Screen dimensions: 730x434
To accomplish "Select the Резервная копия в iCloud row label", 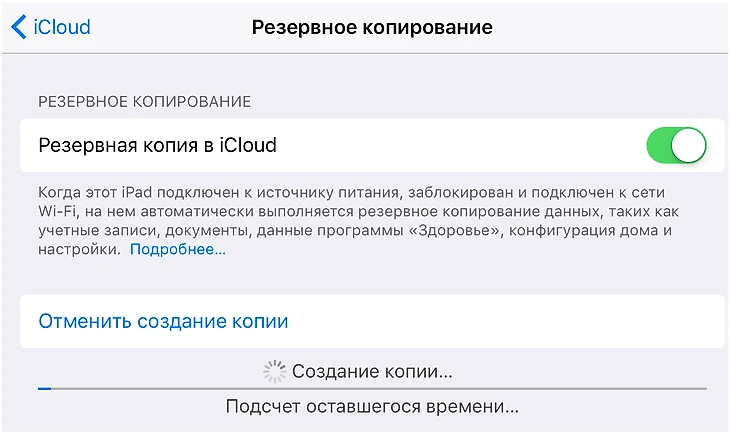I will [157, 145].
